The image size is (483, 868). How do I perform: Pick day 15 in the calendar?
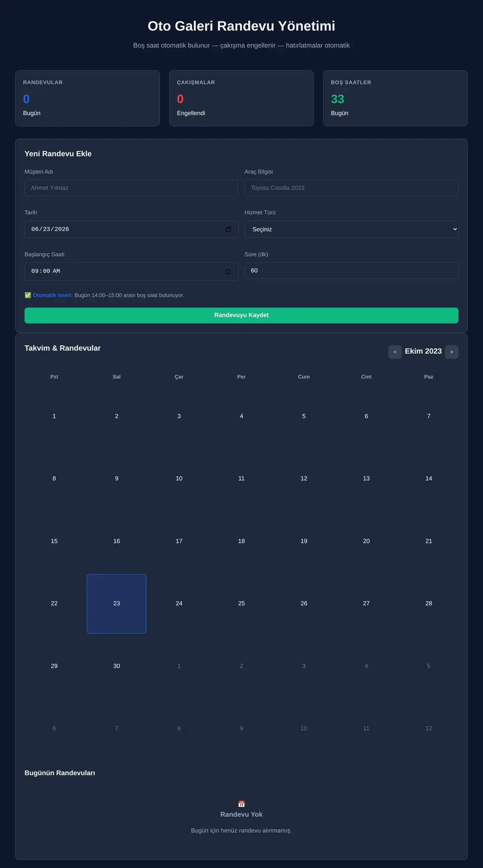(54, 541)
